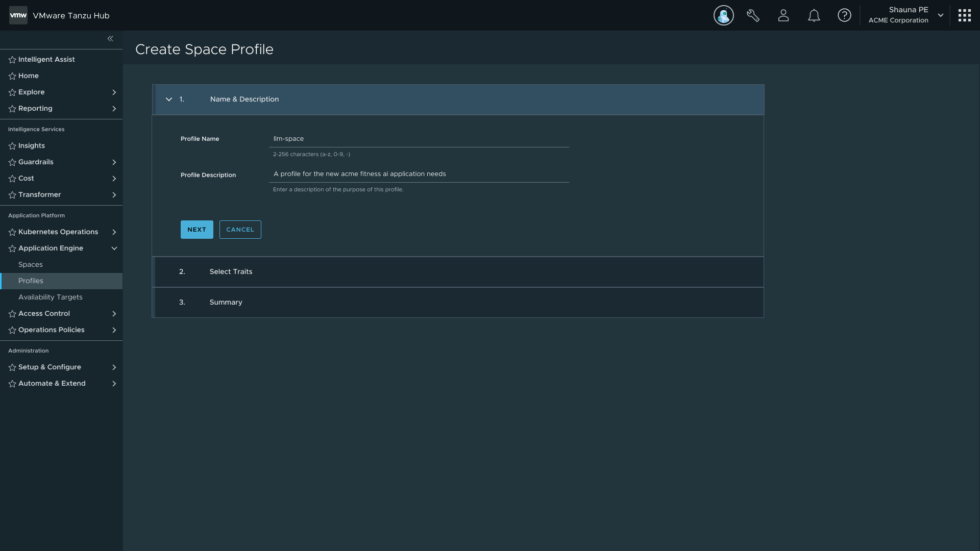Open the Intelligent Assist avatar icon
Image resolution: width=980 pixels, height=551 pixels.
tap(723, 15)
